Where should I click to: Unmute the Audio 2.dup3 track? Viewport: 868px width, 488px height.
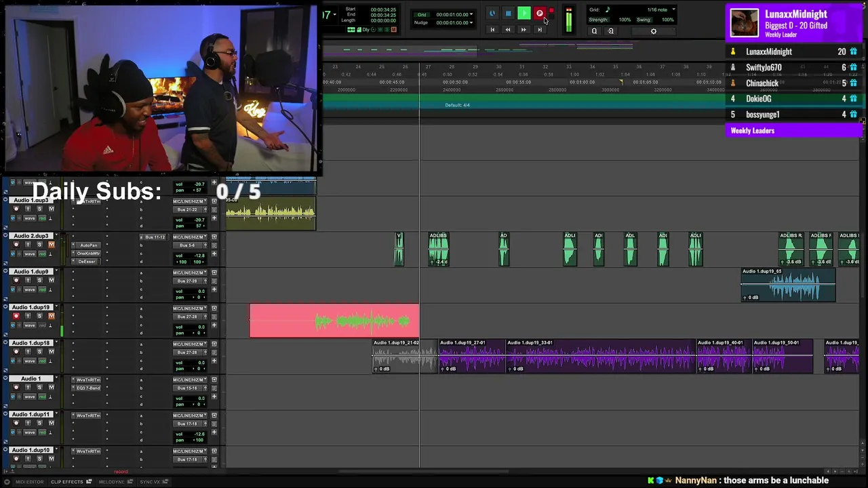pyautogui.click(x=51, y=245)
